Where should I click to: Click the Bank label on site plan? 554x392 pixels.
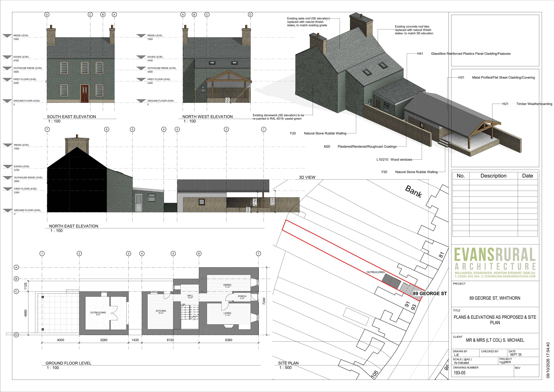(x=414, y=192)
